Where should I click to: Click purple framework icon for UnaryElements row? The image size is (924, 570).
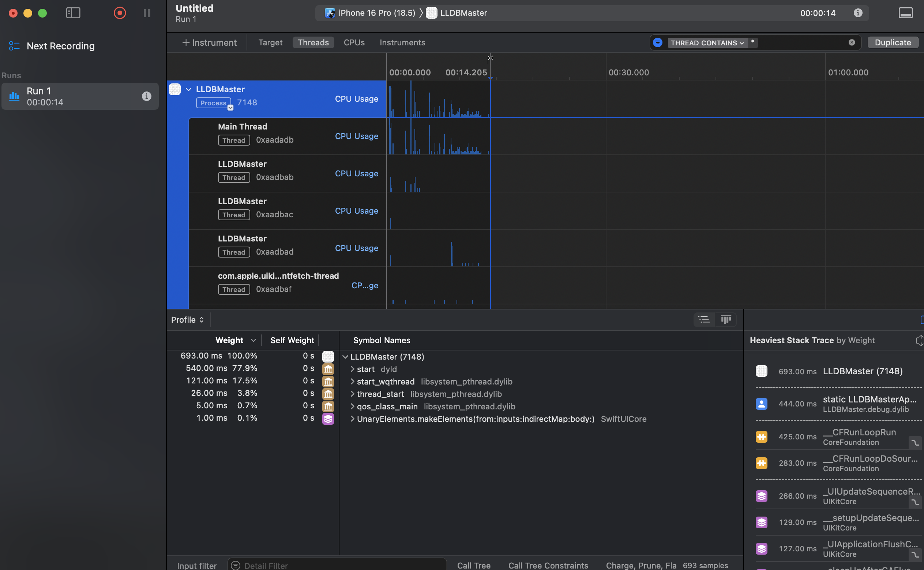(328, 419)
